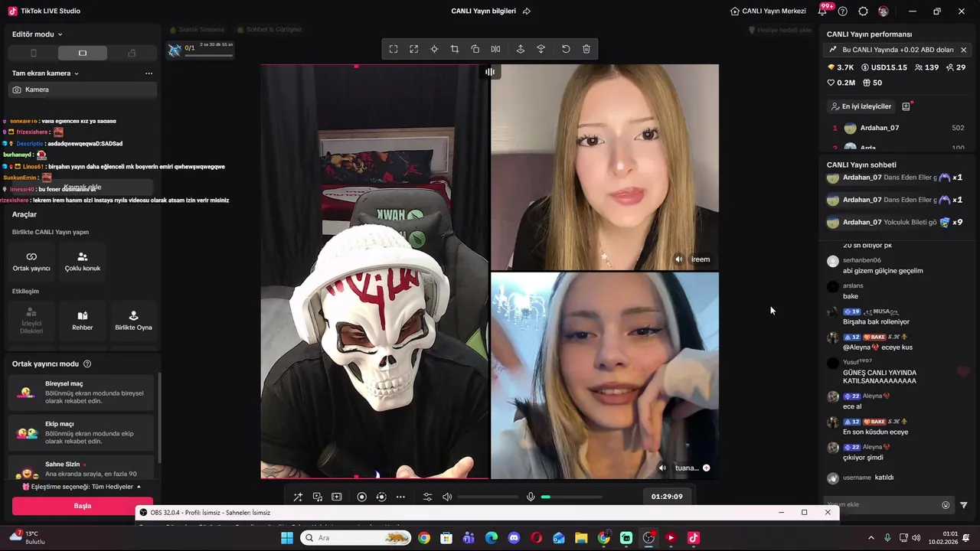The width and height of the screenshot is (980, 551).
Task: Click the screen capture frame icon in bottom bar
Action: (337, 497)
